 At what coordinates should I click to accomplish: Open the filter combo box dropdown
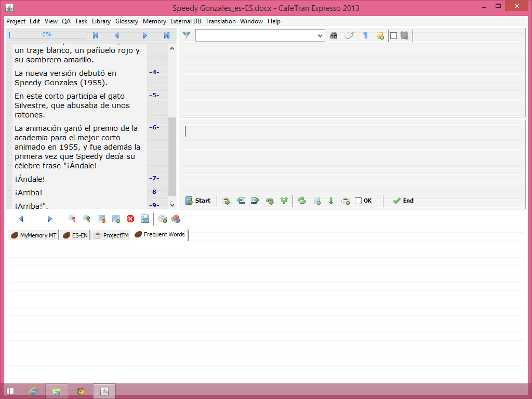pos(320,35)
